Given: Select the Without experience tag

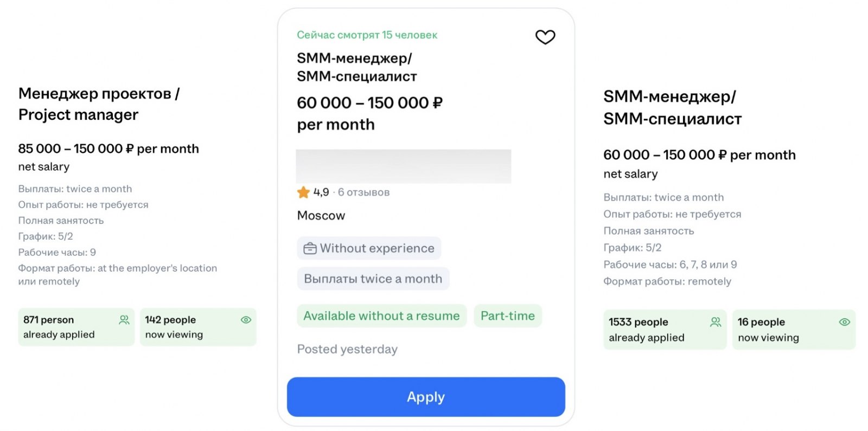Looking at the screenshot, I should click(369, 248).
